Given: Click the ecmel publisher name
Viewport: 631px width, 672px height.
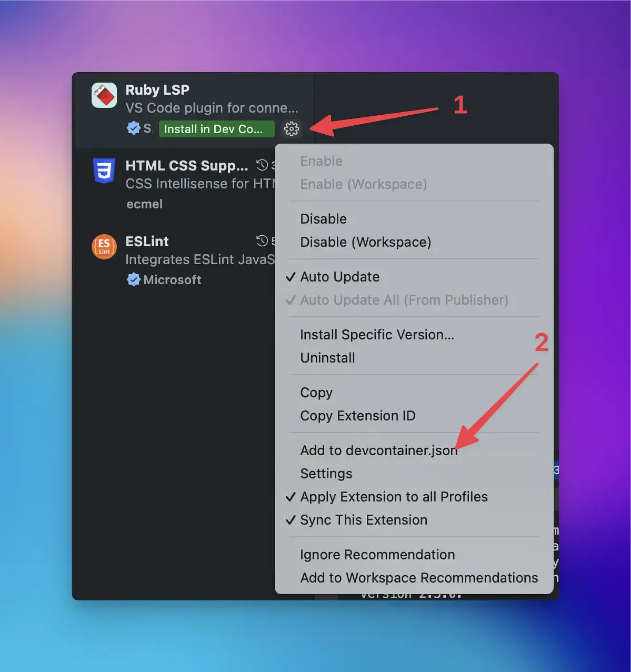Looking at the screenshot, I should coord(144,204).
